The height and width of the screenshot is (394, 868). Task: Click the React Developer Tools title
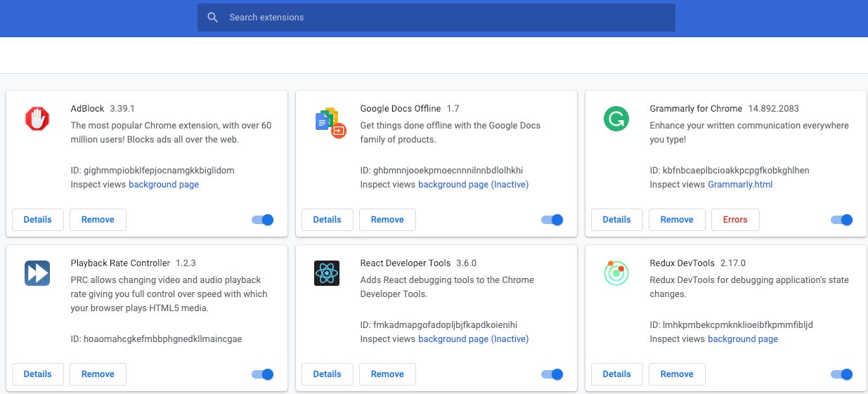pos(406,263)
